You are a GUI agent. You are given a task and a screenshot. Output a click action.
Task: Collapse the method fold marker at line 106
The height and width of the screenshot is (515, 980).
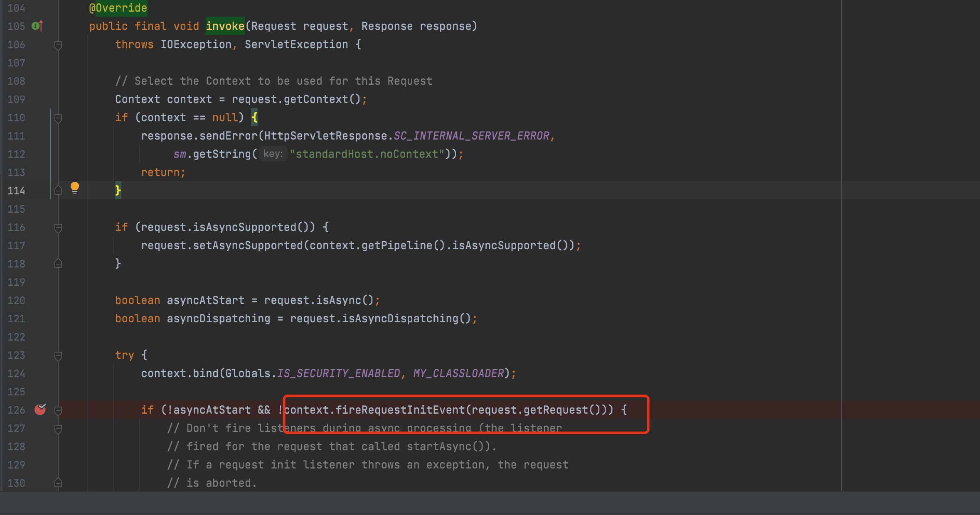(58, 45)
